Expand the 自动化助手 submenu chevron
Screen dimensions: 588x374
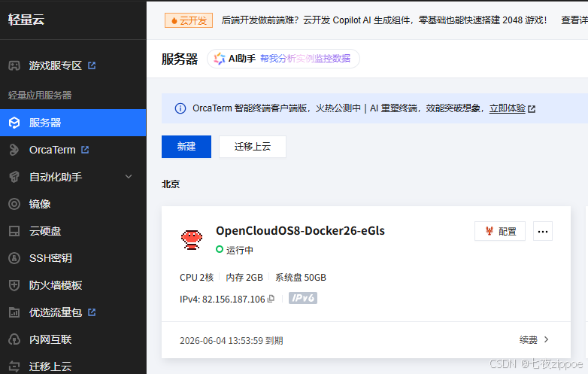[129, 177]
